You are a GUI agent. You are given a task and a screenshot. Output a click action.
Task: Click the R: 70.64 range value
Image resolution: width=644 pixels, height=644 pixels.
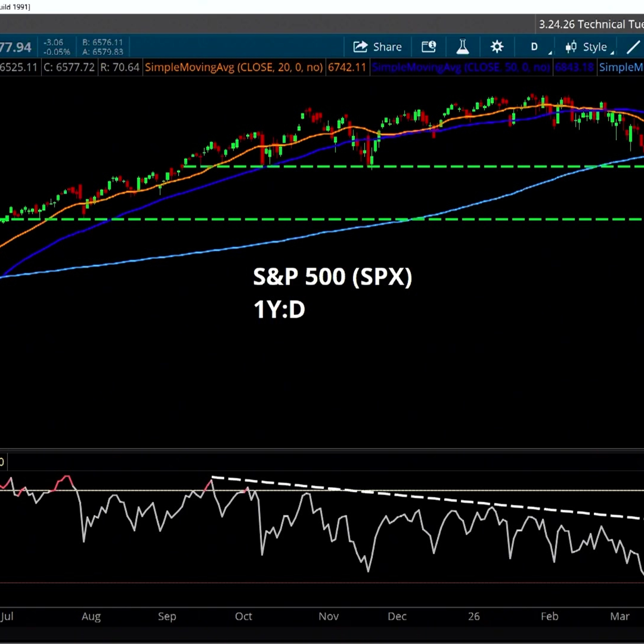point(120,67)
